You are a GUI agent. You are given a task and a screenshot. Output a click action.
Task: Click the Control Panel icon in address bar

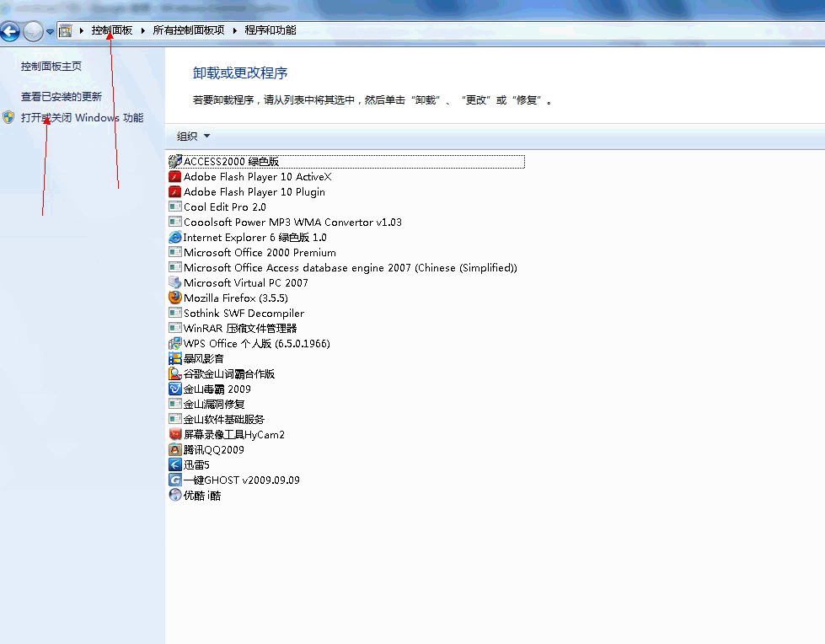click(x=65, y=30)
